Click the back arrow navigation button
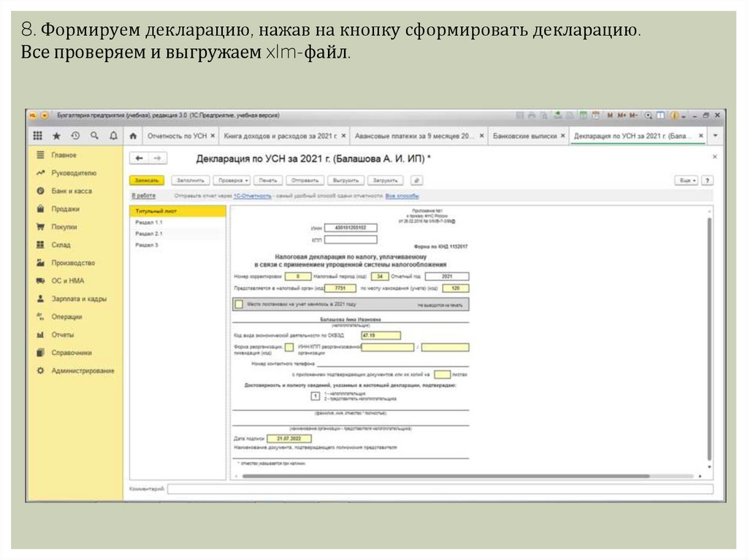 click(x=139, y=158)
